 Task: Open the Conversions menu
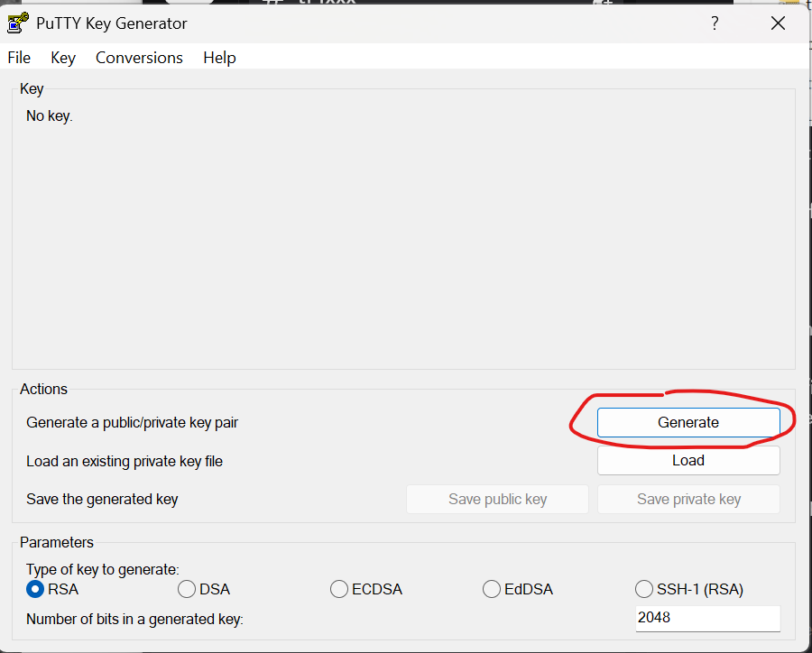139,58
